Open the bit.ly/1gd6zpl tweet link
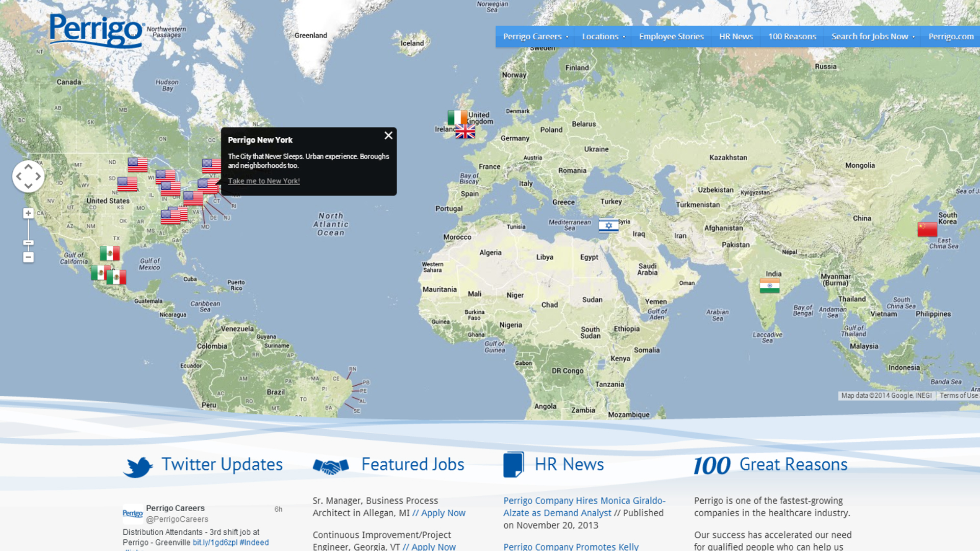The height and width of the screenshot is (551, 980). [215, 542]
